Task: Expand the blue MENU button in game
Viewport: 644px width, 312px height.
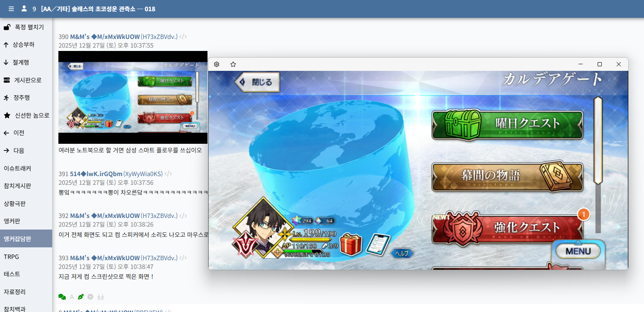Action: 578,251
